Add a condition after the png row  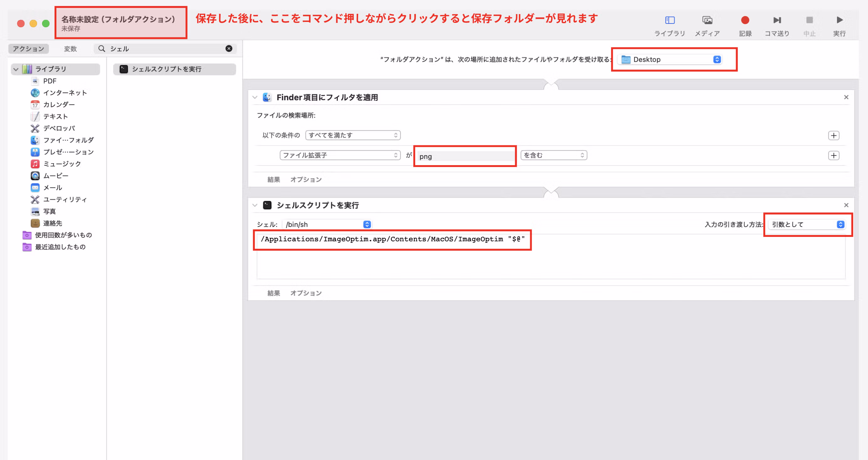pyautogui.click(x=834, y=155)
